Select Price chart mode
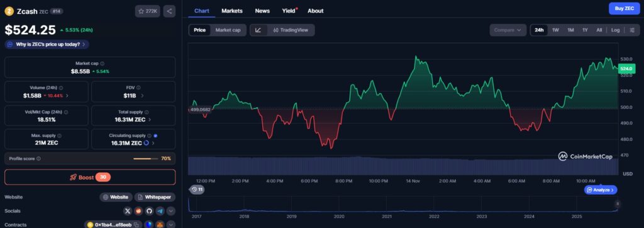This screenshot has width=644, height=228. pyautogui.click(x=199, y=30)
